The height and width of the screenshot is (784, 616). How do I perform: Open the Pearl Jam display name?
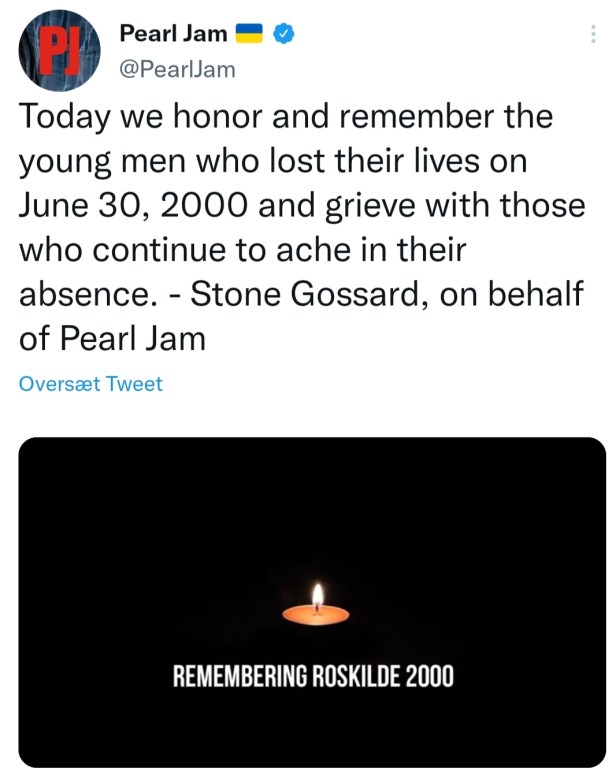point(173,36)
